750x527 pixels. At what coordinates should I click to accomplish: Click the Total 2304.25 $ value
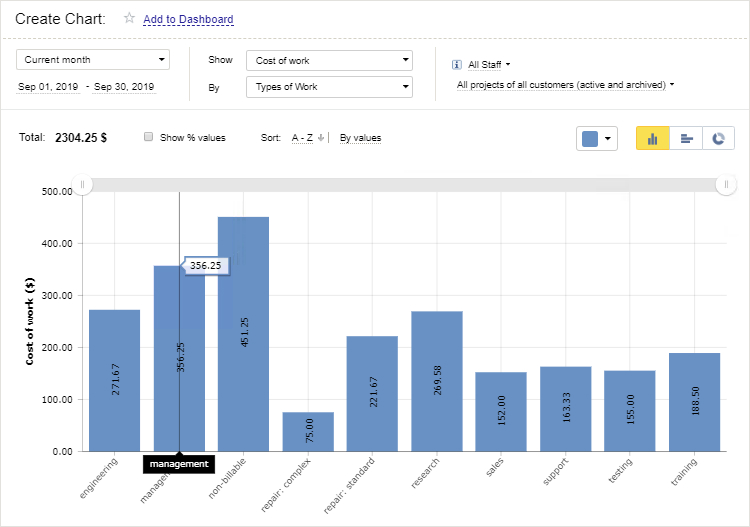(x=81, y=138)
